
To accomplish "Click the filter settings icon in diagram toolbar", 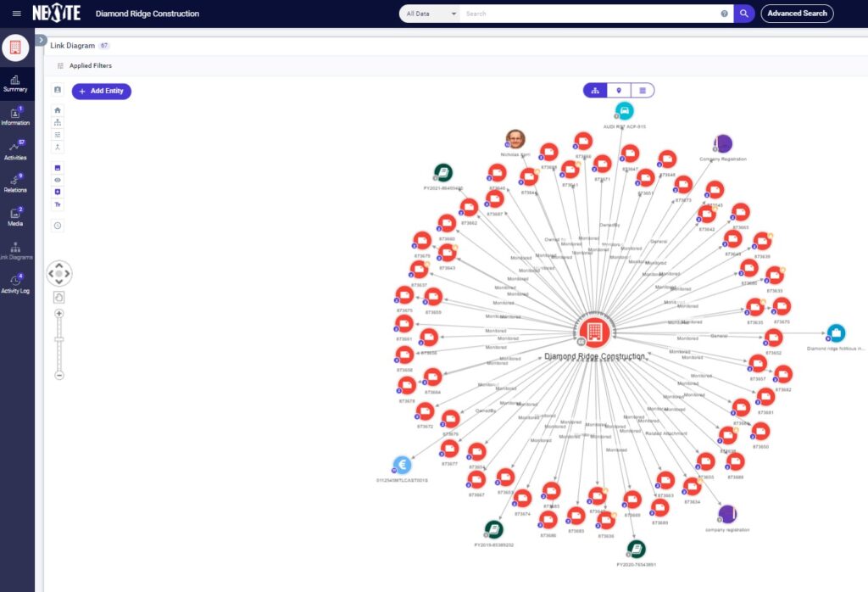I will (58, 135).
